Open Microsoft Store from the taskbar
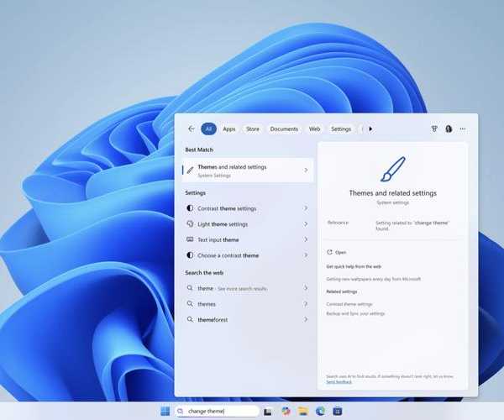This screenshot has height=420, width=504. [x=337, y=411]
